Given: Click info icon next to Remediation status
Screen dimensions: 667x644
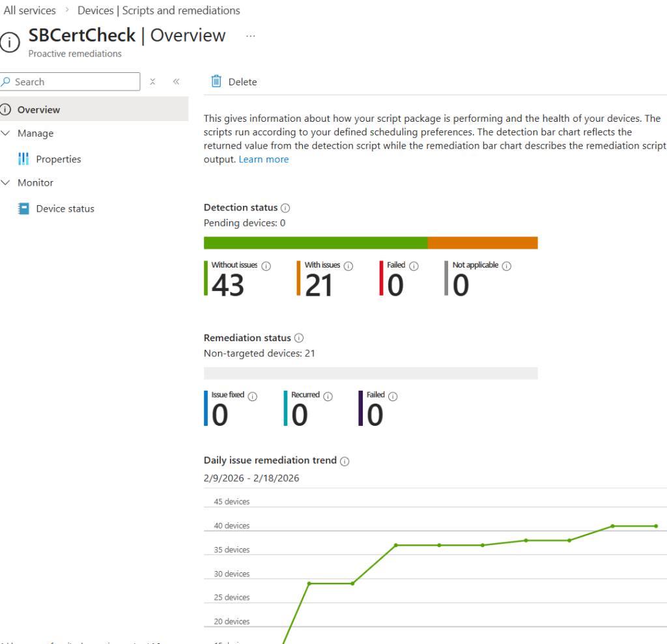Looking at the screenshot, I should coord(299,338).
